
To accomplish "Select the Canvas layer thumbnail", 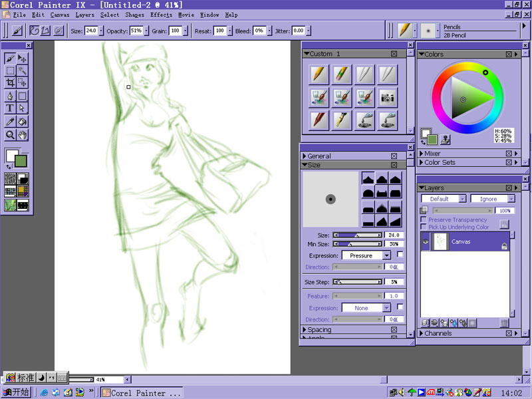I will pos(440,241).
